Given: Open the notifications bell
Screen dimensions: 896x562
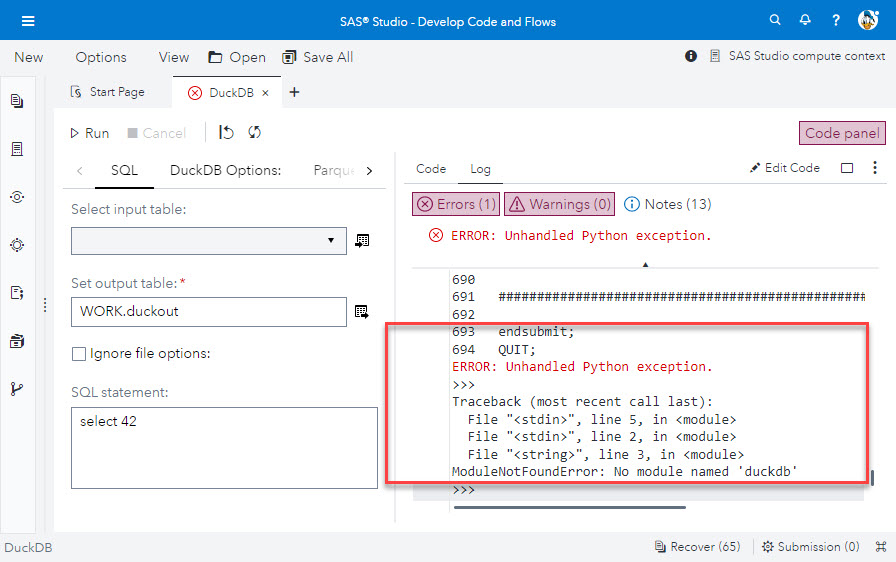Looking at the screenshot, I should click(805, 20).
